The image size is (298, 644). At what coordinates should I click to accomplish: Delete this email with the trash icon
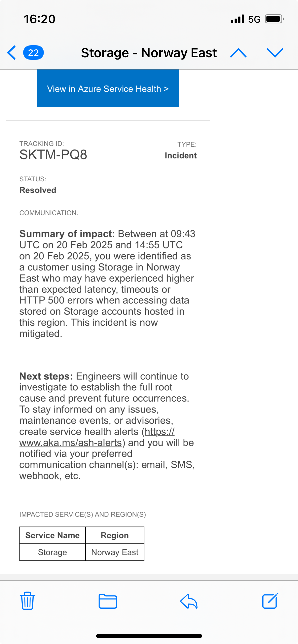click(x=28, y=601)
